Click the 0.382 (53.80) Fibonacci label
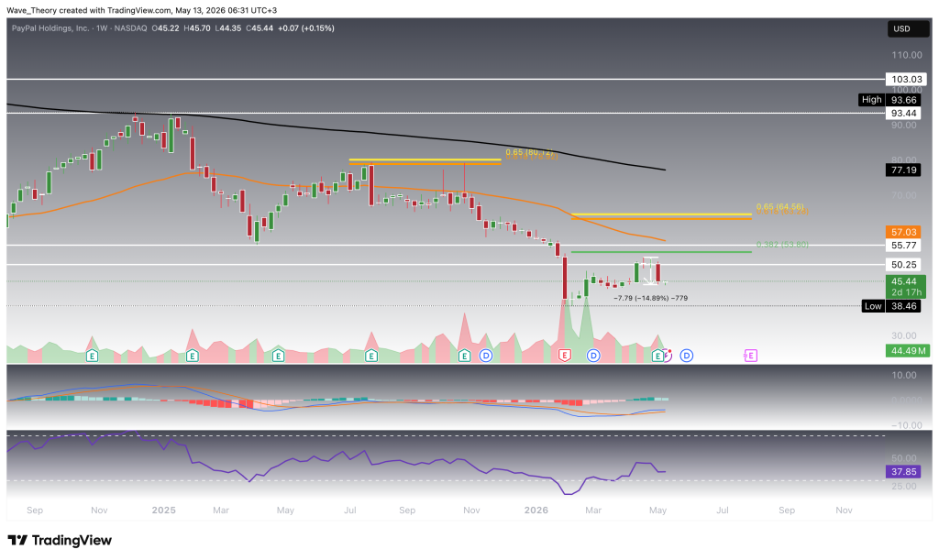Image resolution: width=939 pixels, height=560 pixels. pos(782,245)
